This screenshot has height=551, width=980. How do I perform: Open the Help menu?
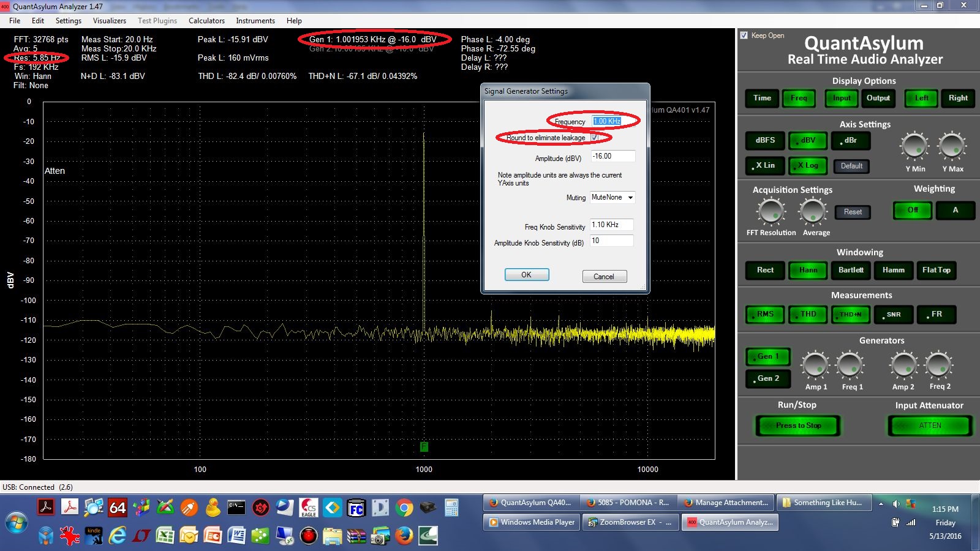pos(294,20)
